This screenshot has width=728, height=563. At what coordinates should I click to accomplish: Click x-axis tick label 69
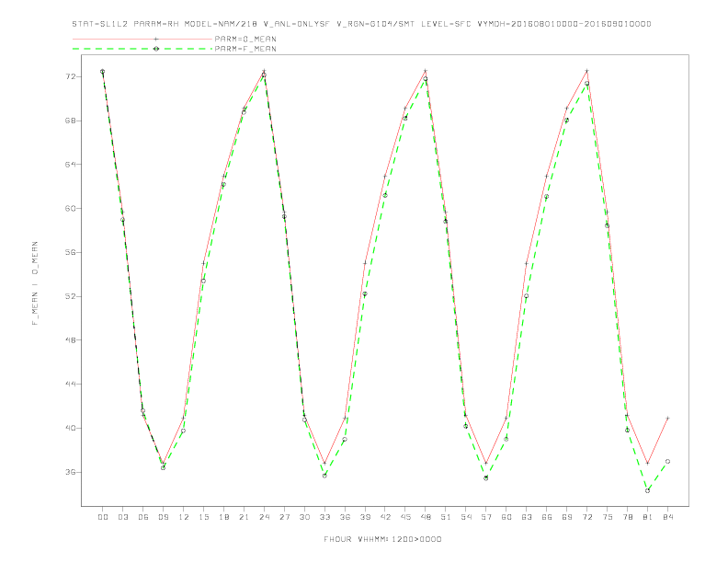[567, 517]
